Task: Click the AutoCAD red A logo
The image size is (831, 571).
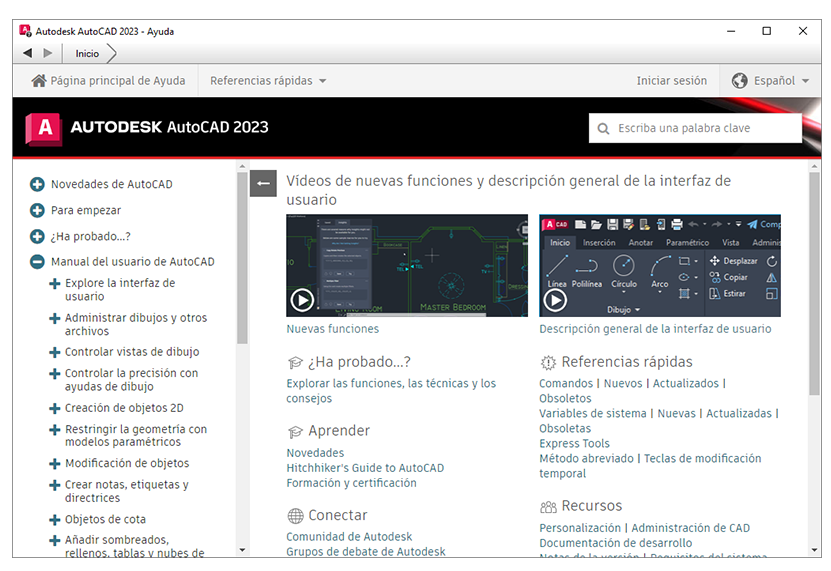Action: click(x=43, y=128)
